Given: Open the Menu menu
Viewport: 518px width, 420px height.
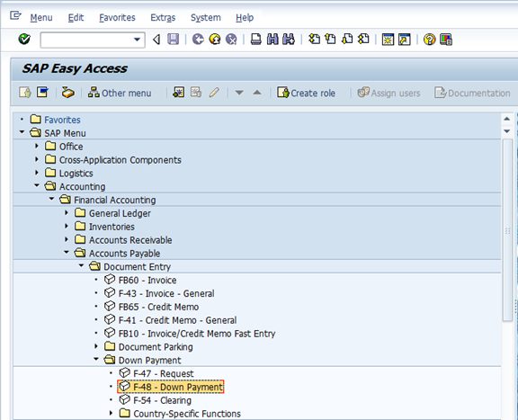Looking at the screenshot, I should (x=41, y=17).
